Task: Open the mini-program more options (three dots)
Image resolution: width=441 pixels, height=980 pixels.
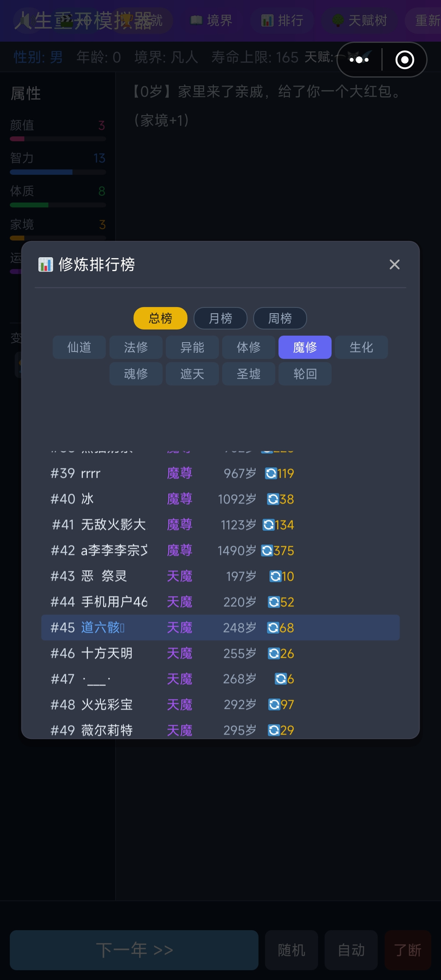Action: [359, 60]
